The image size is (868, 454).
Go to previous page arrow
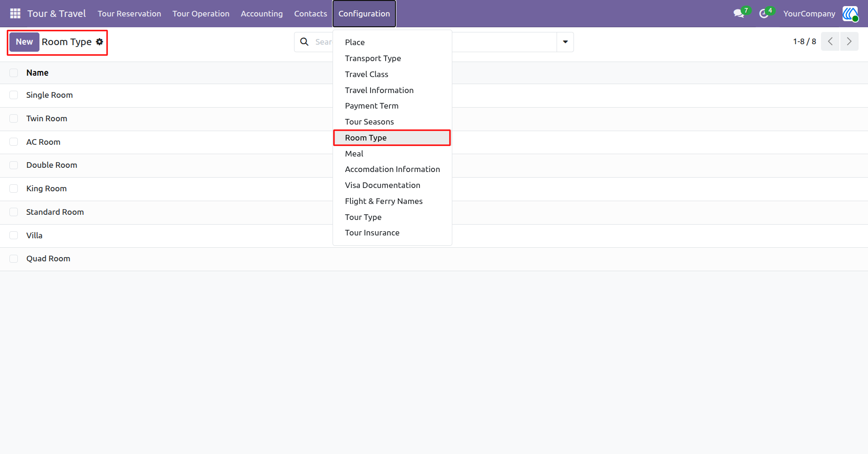tap(830, 42)
